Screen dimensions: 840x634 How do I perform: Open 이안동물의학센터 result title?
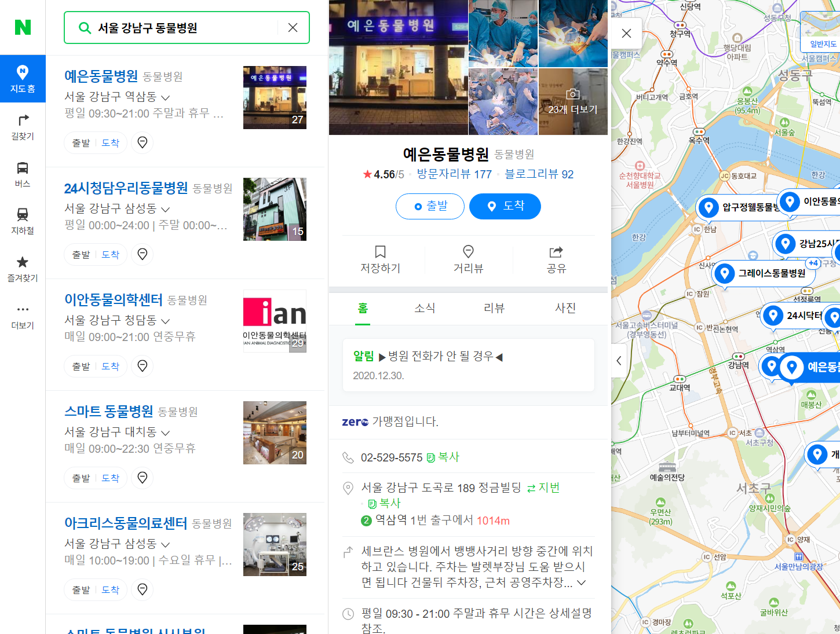point(114,299)
